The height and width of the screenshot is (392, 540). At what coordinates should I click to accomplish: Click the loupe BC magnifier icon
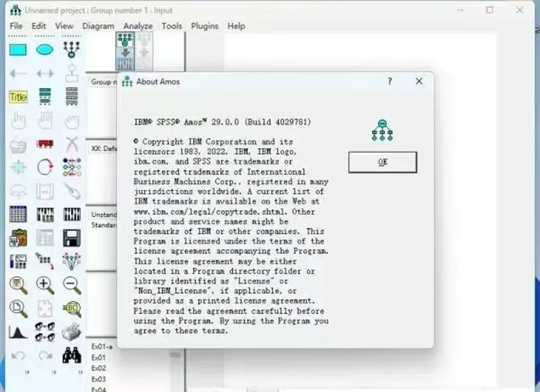[x=72, y=308]
